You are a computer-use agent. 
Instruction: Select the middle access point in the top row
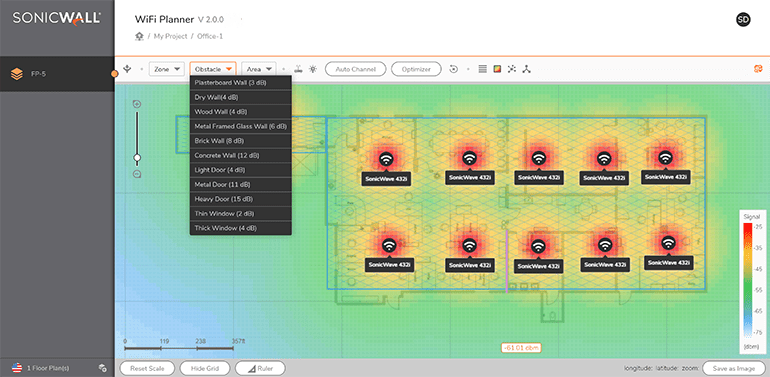coord(539,159)
